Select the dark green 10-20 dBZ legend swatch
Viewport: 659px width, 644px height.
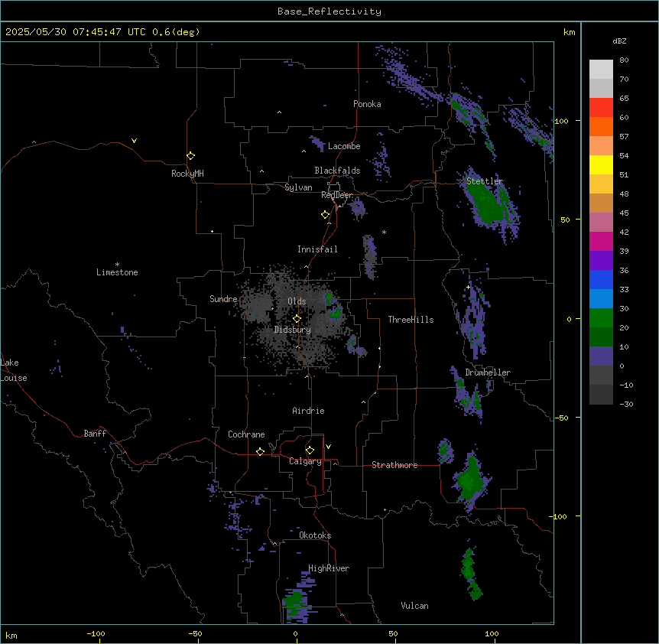click(x=601, y=337)
